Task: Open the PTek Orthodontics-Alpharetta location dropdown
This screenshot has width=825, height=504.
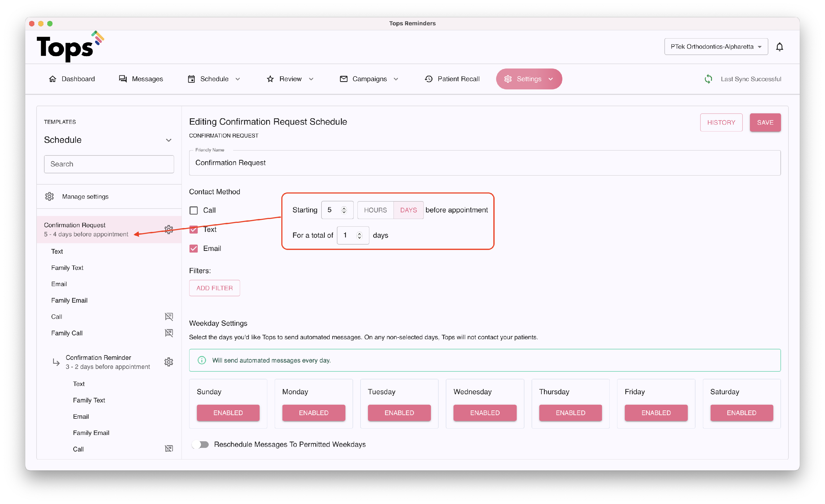Action: click(716, 47)
